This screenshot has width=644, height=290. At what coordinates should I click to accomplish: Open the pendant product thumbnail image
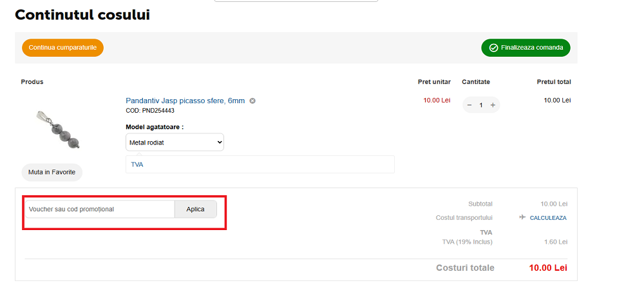(59, 128)
